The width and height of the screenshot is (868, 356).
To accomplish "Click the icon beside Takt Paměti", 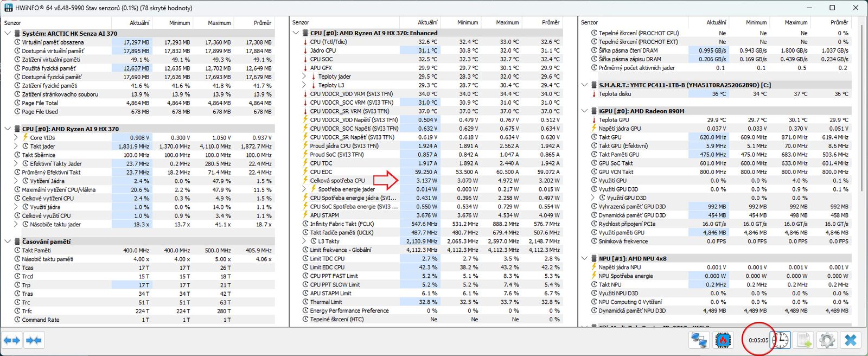I will coord(17,250).
